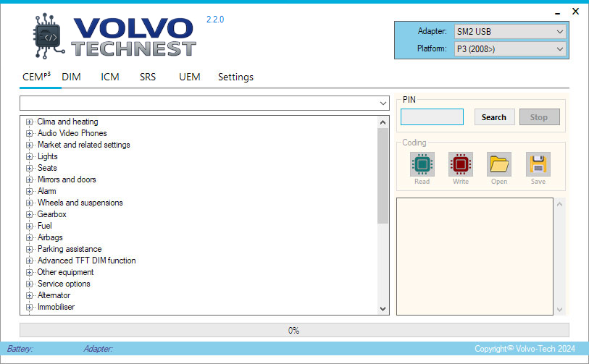Expand the Fuel tree node
This screenshot has height=364, width=589.
(x=29, y=227)
